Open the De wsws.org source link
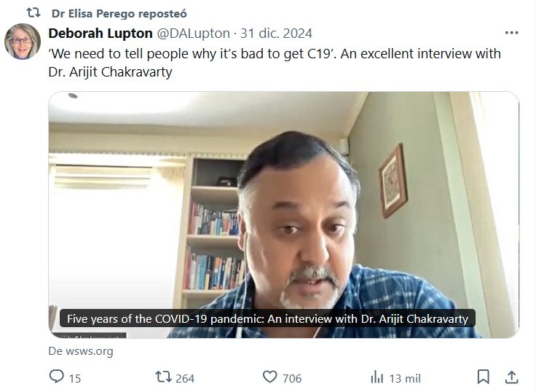The width and height of the screenshot is (536, 392). click(x=81, y=351)
